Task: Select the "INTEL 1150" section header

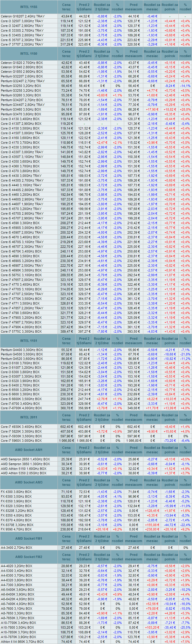Action: 29,54
